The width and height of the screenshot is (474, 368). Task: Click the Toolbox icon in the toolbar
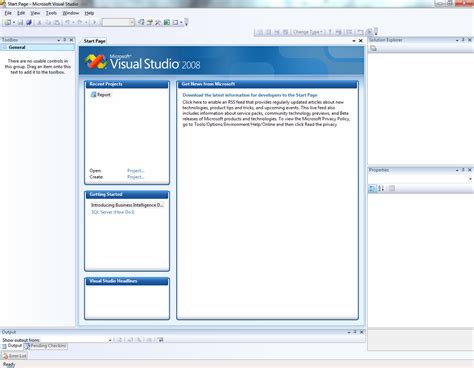tap(158, 22)
